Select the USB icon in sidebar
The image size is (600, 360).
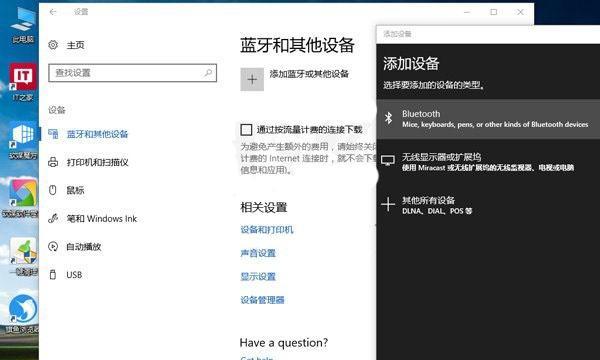pos(53,274)
